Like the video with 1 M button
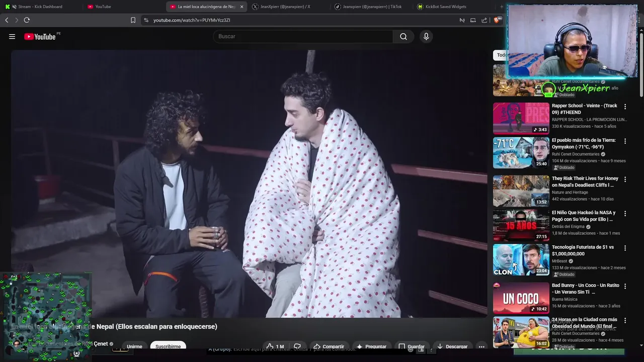The width and height of the screenshot is (644, 362). pos(275,346)
